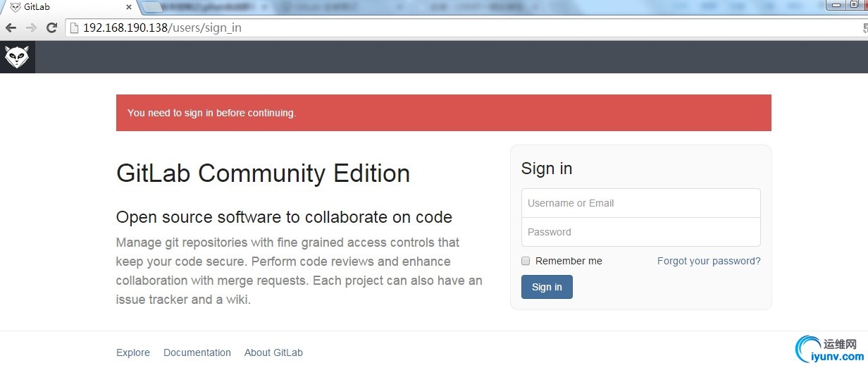Viewport: 868px width, 368px height.
Task: Open the Forgot your password link
Action: pyautogui.click(x=709, y=261)
